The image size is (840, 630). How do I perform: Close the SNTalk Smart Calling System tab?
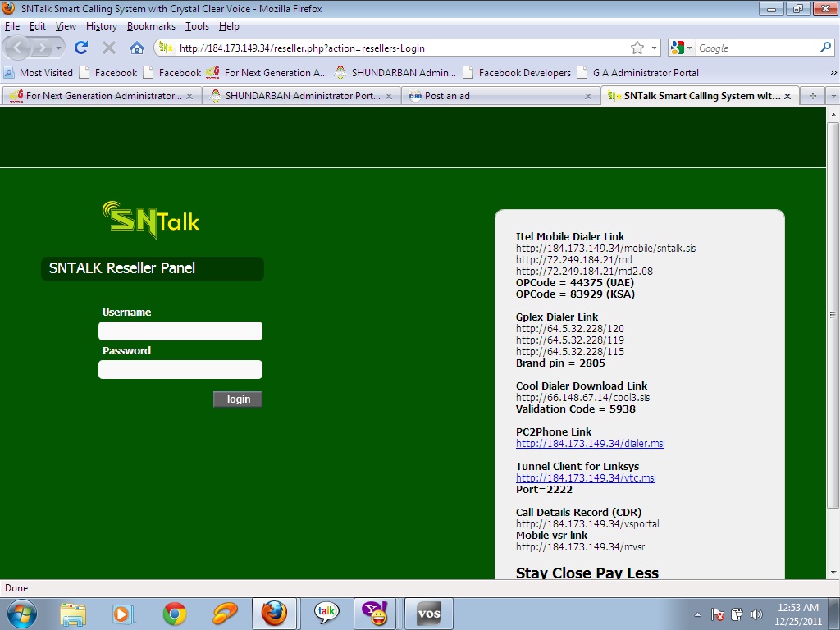pos(787,97)
